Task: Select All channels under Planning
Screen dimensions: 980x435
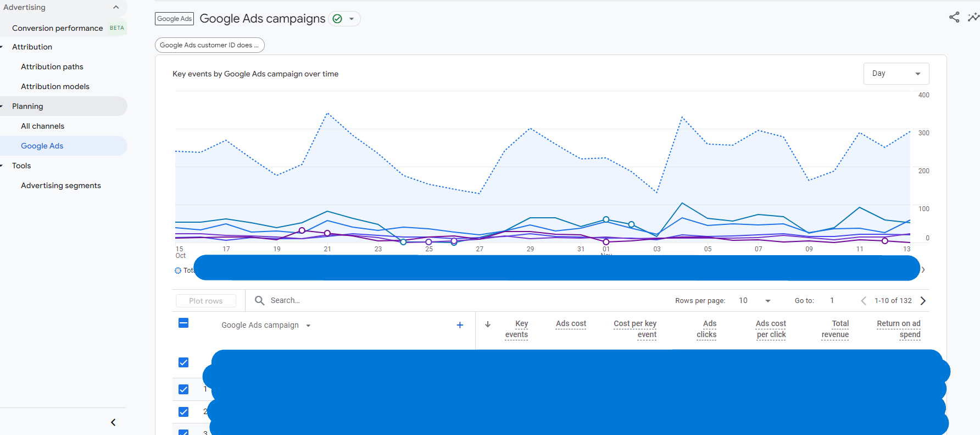Action: click(43, 126)
